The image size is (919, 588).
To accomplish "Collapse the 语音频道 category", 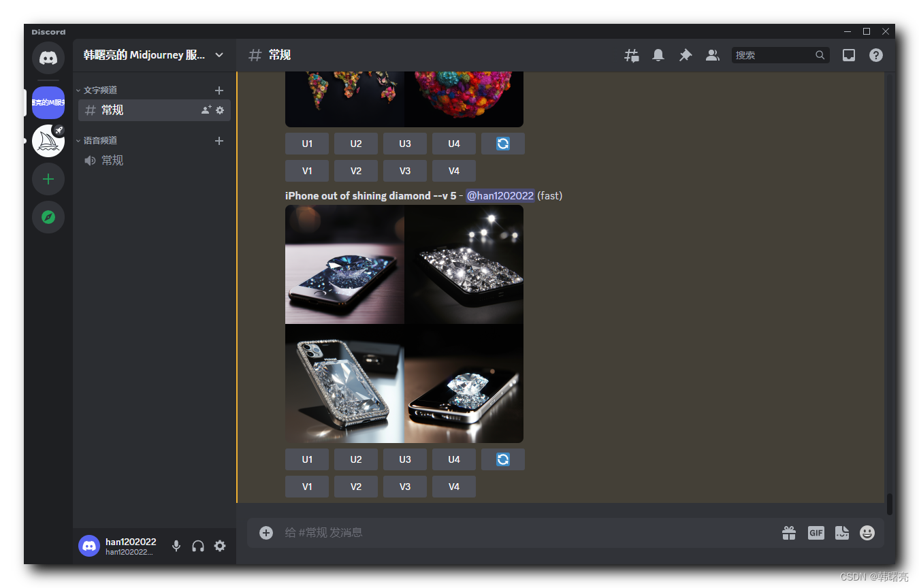I will (x=97, y=140).
